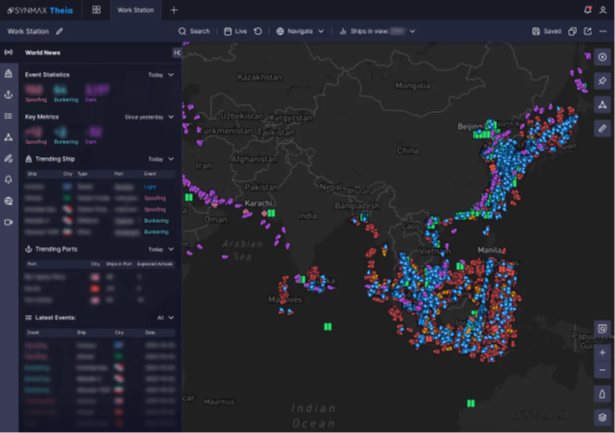Toggle Live mode in toolbar
The height and width of the screenshot is (433, 615).
[236, 31]
